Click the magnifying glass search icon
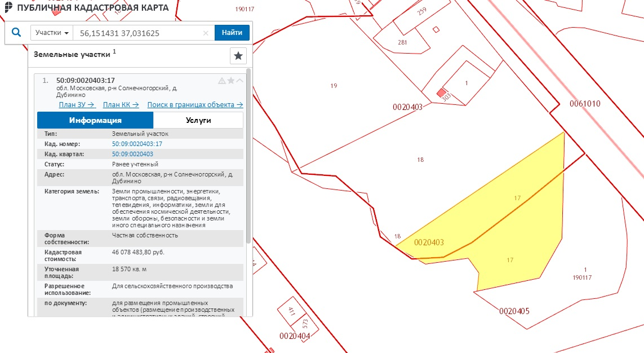Screen dimensions: 644x353 (x=16, y=33)
